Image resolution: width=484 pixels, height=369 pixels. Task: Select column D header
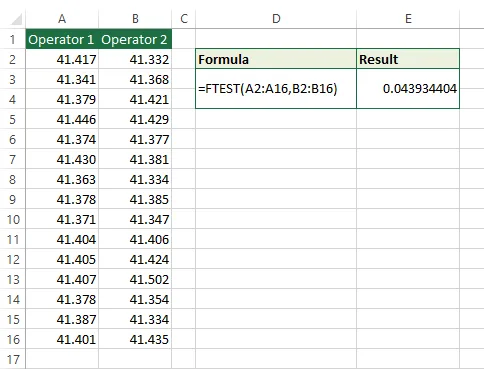[x=276, y=19]
